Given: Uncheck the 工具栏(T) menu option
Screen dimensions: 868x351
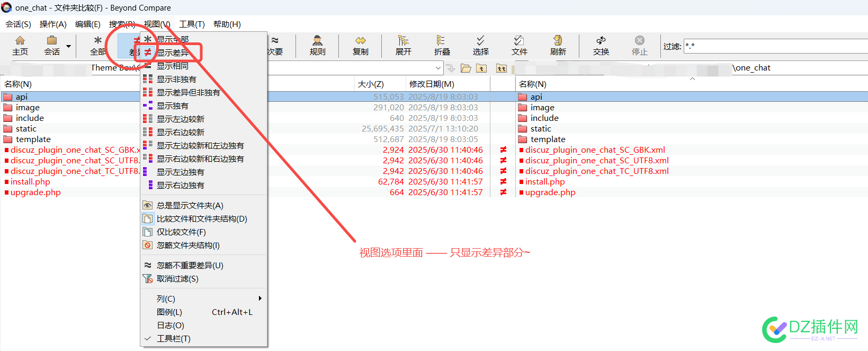Looking at the screenshot, I should coord(173,338).
